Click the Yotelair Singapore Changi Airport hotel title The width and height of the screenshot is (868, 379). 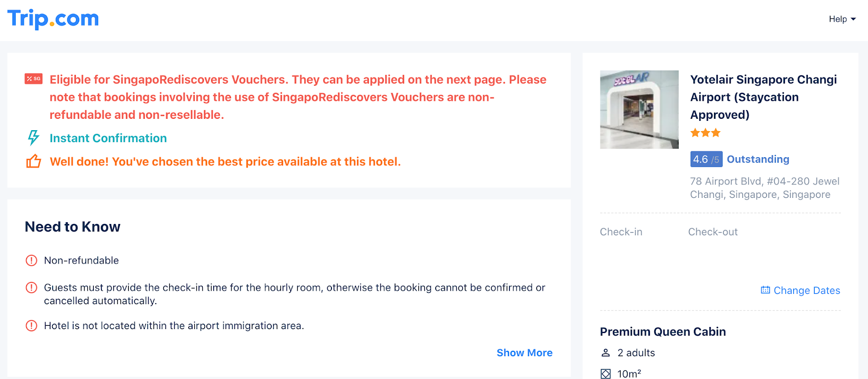(763, 97)
